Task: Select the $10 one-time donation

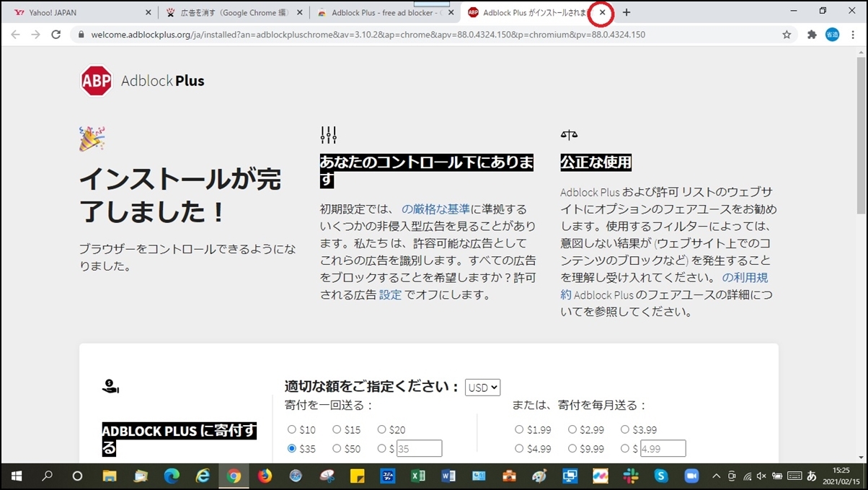Action: coord(291,429)
